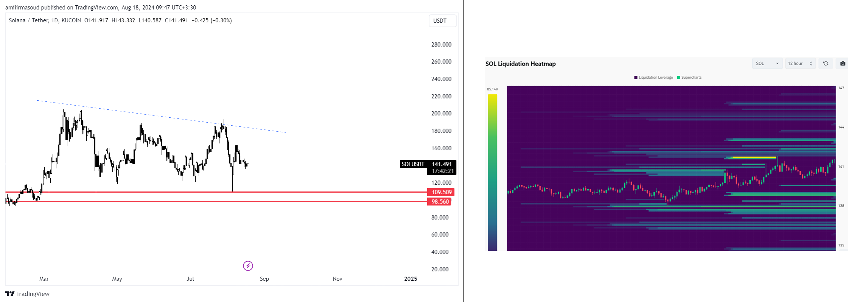Open the SOL coin dropdown
The image size is (868, 302).
click(x=767, y=64)
